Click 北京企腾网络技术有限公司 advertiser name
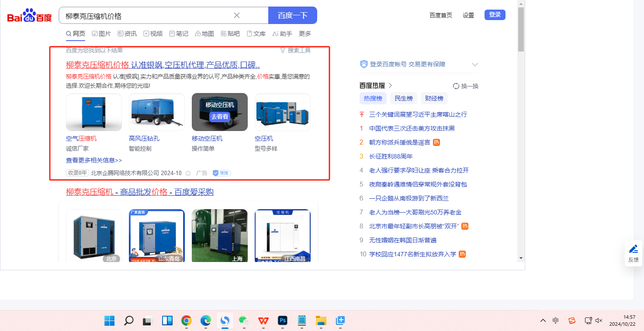 point(125,173)
